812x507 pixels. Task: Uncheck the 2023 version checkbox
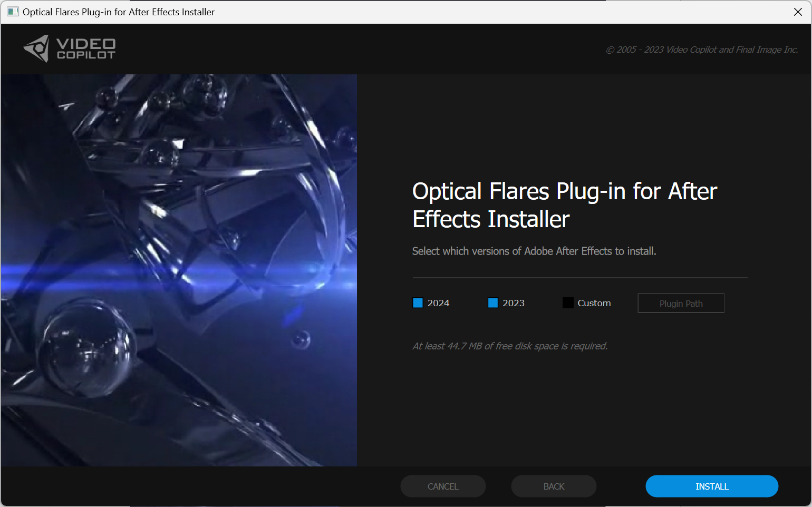tap(493, 303)
